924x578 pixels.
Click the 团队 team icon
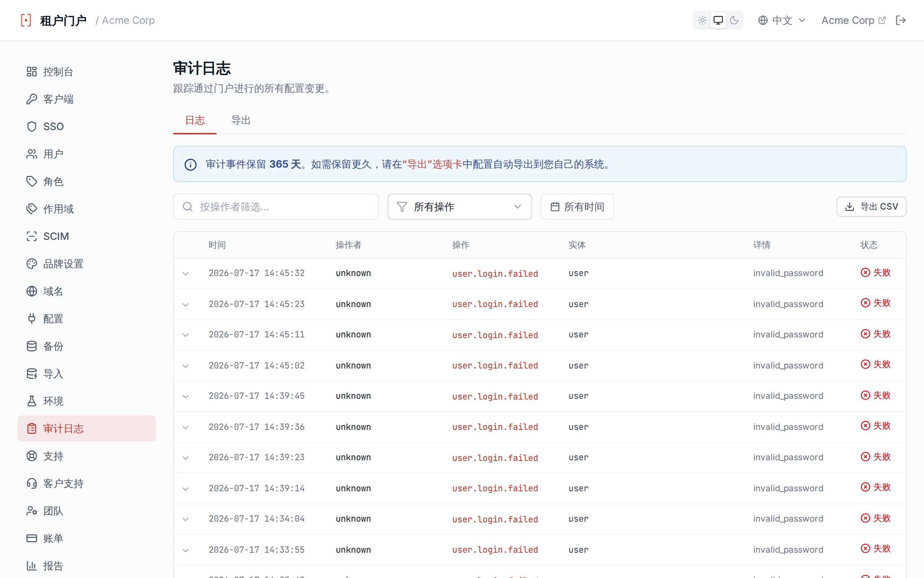(32, 511)
